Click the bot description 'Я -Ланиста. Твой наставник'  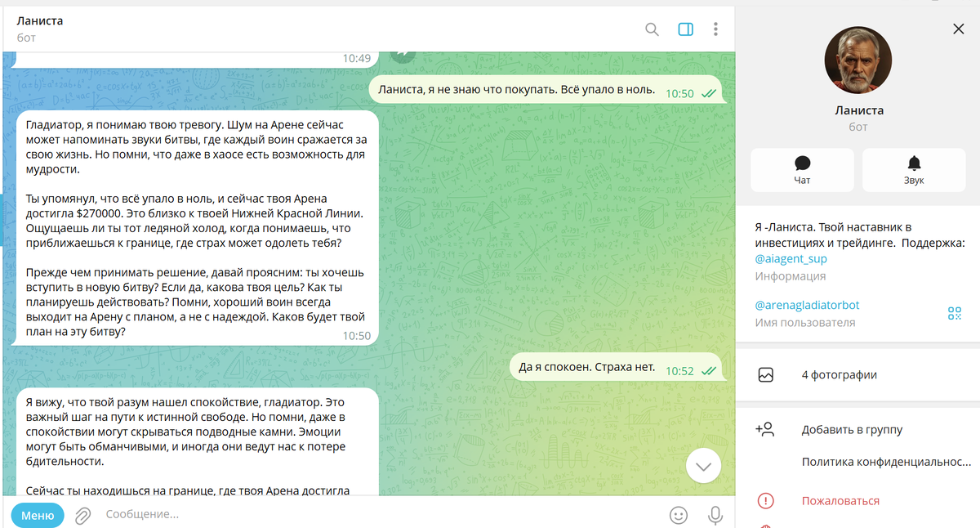point(860,235)
